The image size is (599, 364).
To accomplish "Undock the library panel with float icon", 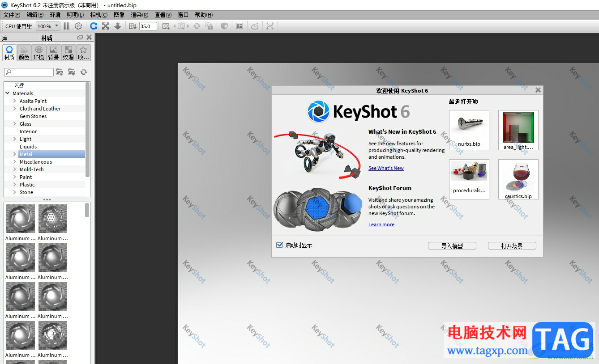I will [80, 38].
